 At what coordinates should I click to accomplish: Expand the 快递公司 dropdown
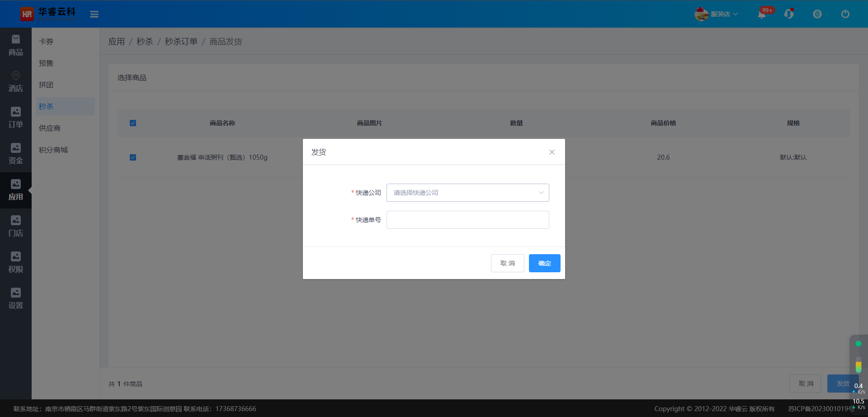coord(467,193)
